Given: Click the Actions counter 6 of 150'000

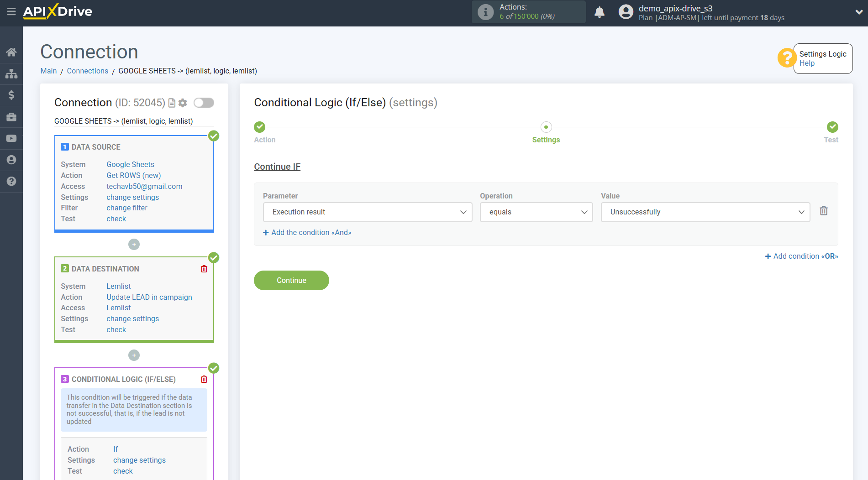Looking at the screenshot, I should click(x=527, y=16).
